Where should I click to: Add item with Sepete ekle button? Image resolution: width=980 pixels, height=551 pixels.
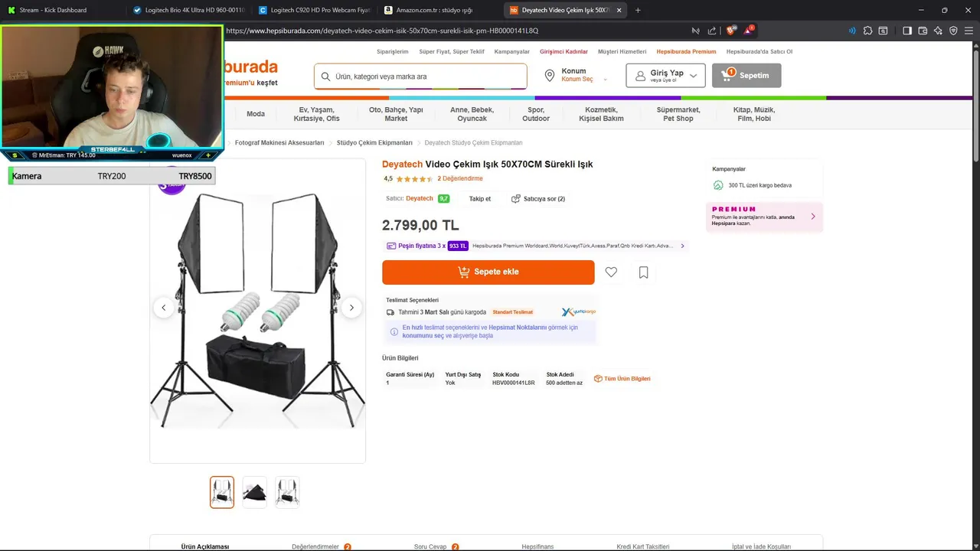tap(488, 272)
